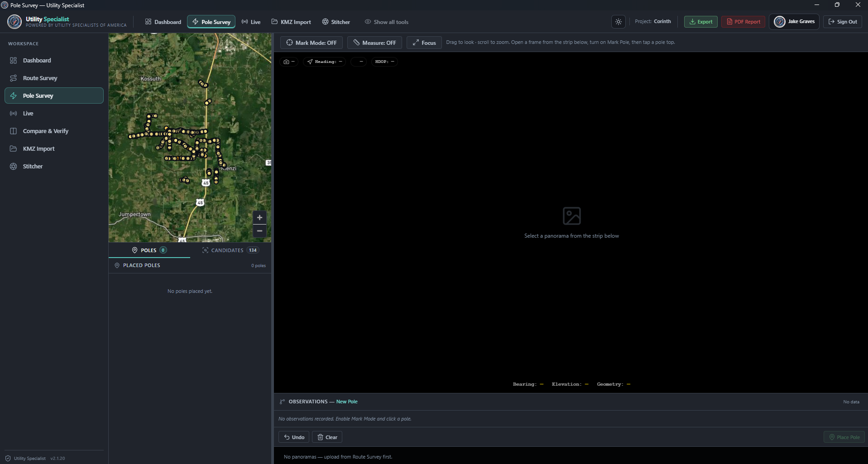This screenshot has height=464, width=868.
Task: Click the top bar KMZ Import folder icon
Action: (274, 22)
